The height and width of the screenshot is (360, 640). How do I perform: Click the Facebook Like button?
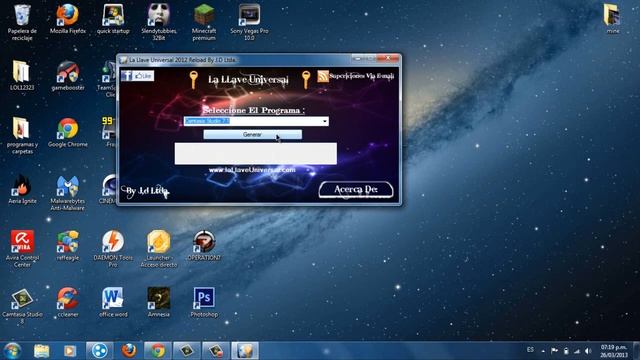[144, 76]
